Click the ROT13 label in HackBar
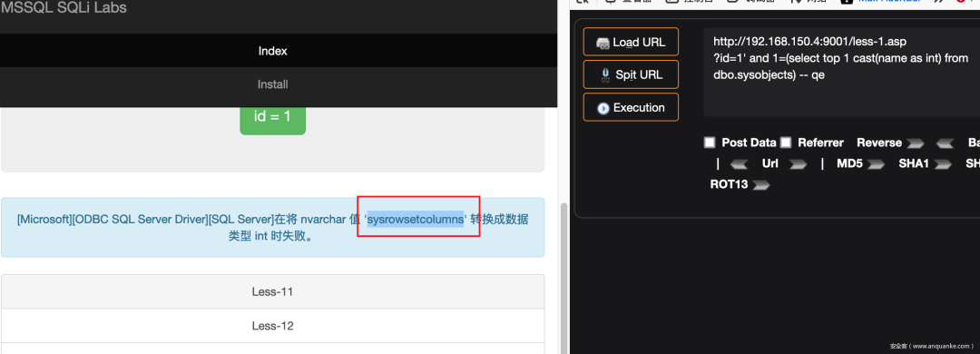 (x=729, y=185)
